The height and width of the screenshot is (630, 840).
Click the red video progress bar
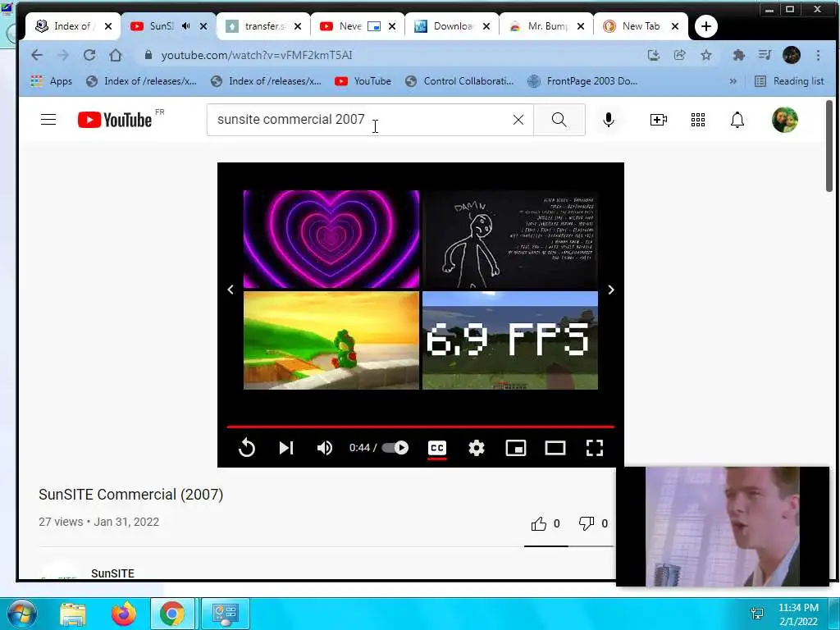click(421, 427)
